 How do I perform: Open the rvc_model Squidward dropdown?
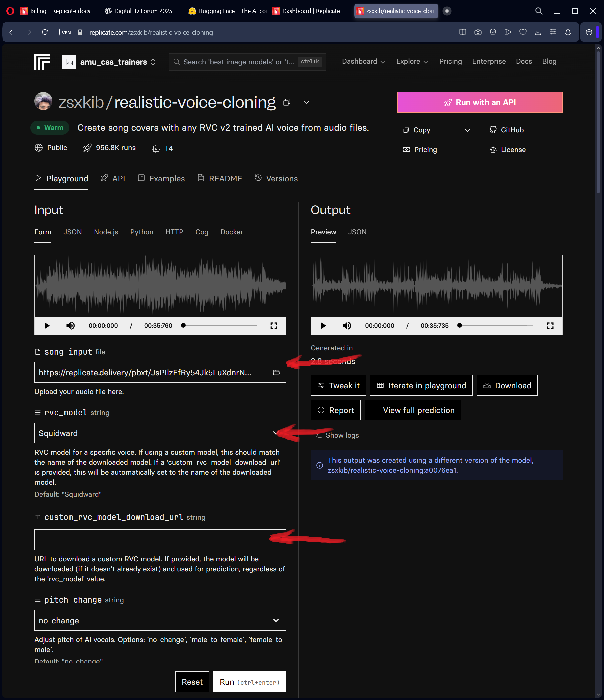(160, 433)
